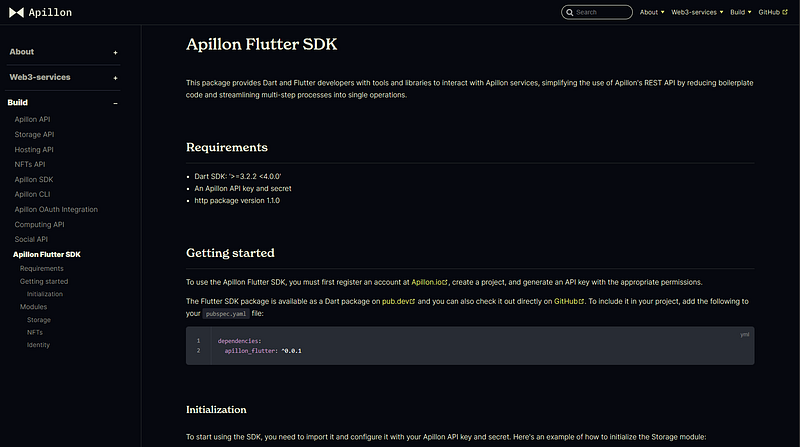This screenshot has width=800, height=447.
Task: Click the external link icon next to pub.dev
Action: 412,302
